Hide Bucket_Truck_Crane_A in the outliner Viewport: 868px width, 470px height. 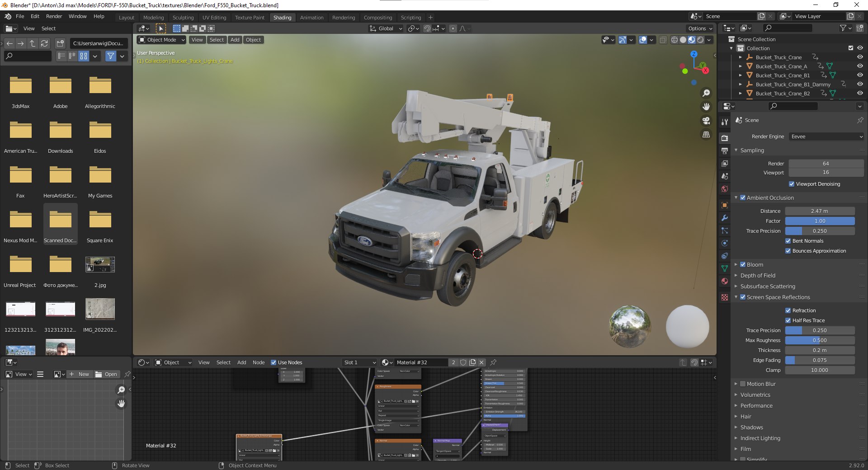859,66
